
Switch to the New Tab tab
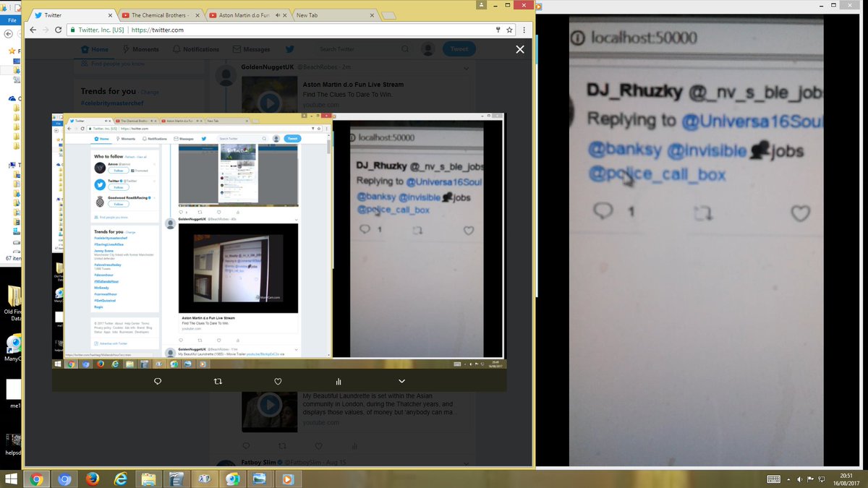tap(333, 14)
